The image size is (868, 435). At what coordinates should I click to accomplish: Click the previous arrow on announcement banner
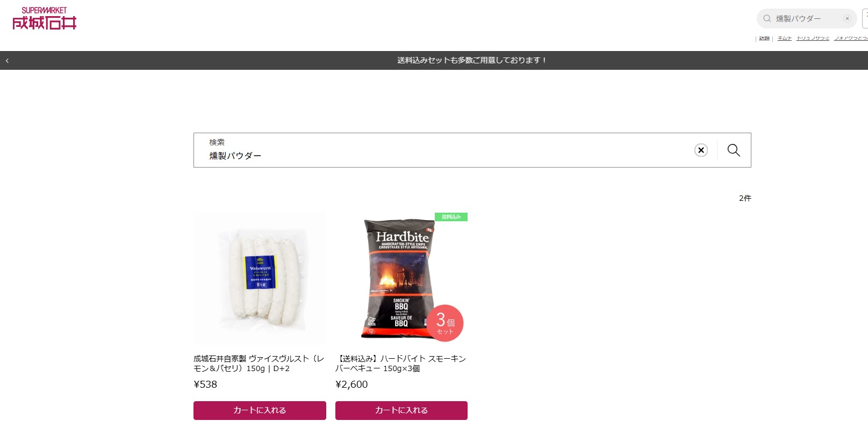click(7, 61)
